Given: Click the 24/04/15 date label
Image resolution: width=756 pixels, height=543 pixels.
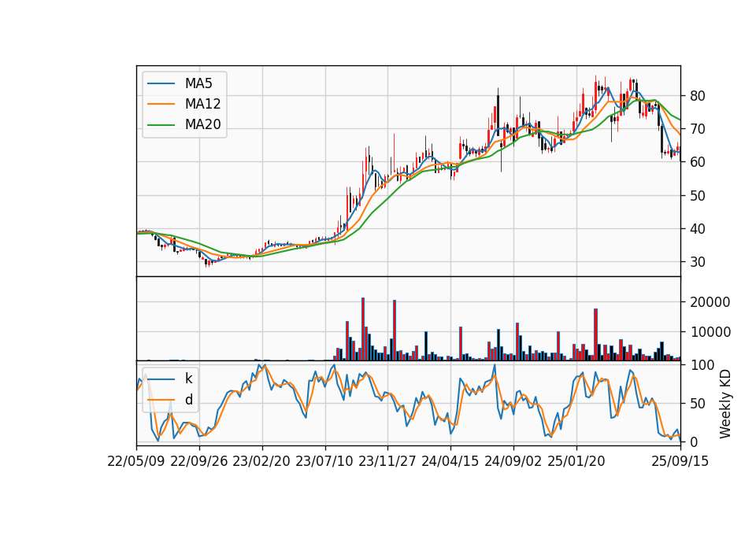Looking at the screenshot, I should 450,461.
